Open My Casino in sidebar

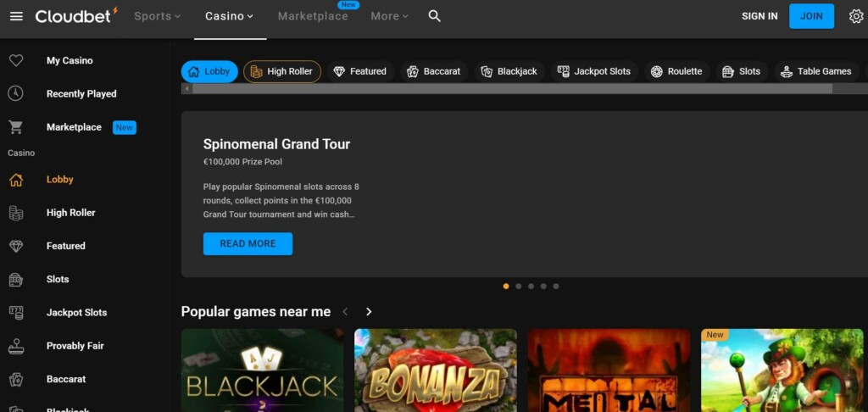click(70, 60)
